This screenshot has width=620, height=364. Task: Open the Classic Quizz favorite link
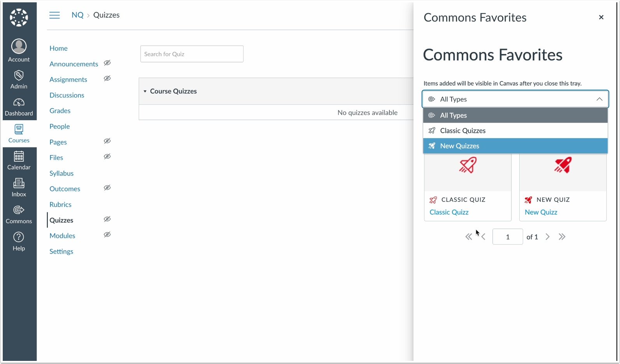(x=449, y=212)
